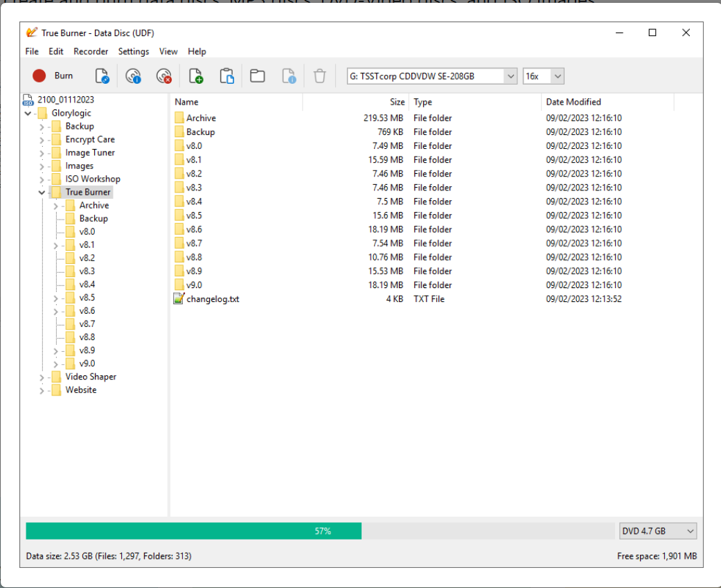
Task: Open the recorder drive dropdown
Action: (510, 76)
